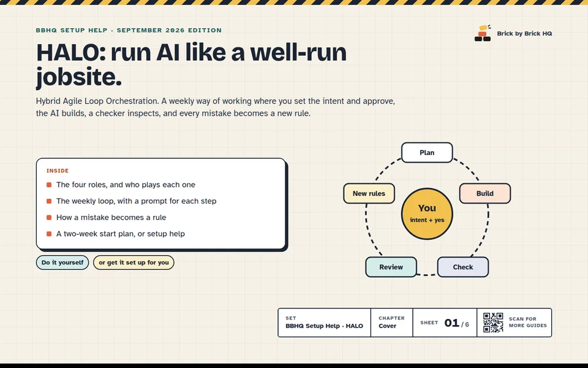Click bullet A two-week start plan, or setup help
This screenshot has height=368, width=588.
(x=121, y=234)
